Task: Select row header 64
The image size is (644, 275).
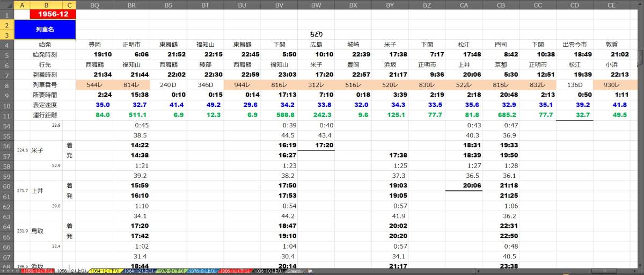Action: [7, 226]
